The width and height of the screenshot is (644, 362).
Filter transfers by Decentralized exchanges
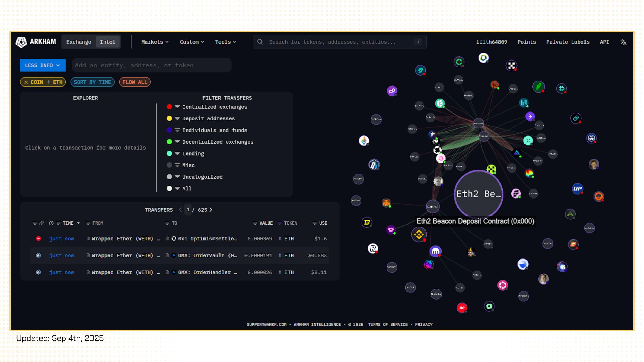click(210, 142)
